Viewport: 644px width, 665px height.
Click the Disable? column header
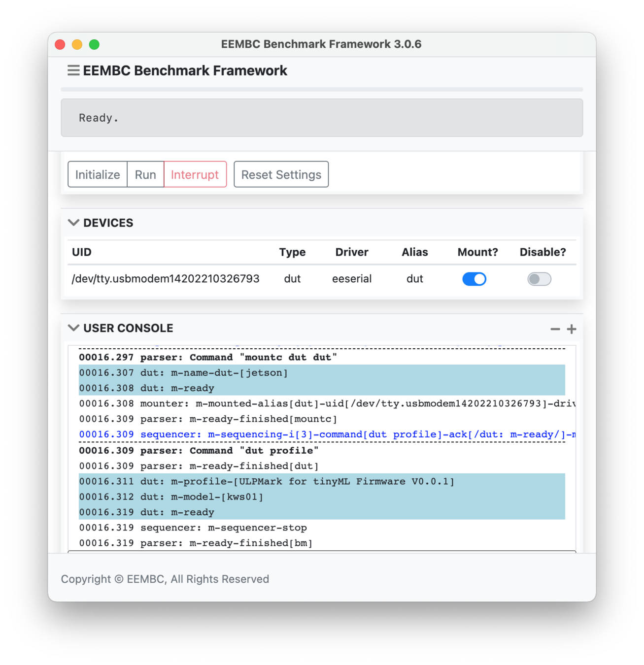pyautogui.click(x=543, y=252)
